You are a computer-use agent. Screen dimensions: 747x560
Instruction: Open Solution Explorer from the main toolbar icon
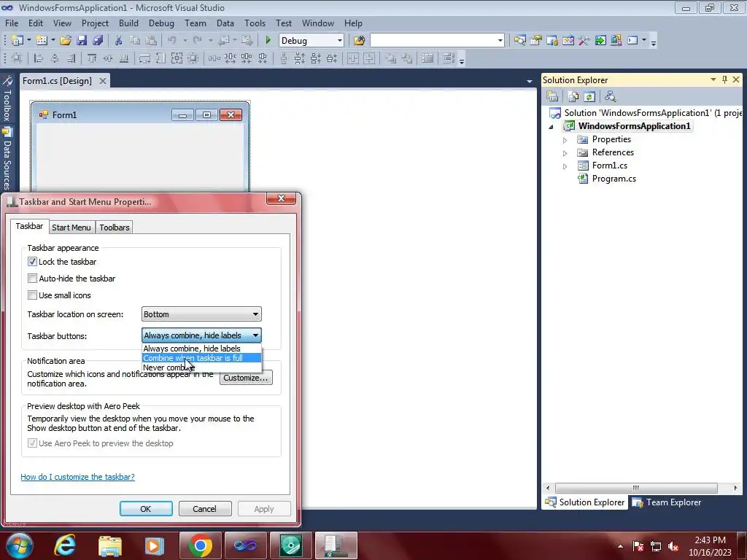pyautogui.click(x=519, y=41)
